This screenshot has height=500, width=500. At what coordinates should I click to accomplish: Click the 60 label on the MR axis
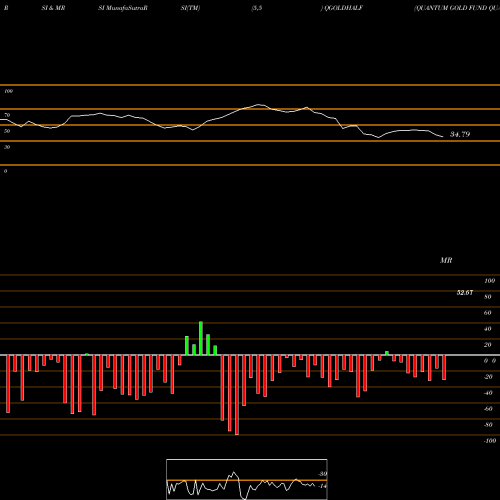488,313
